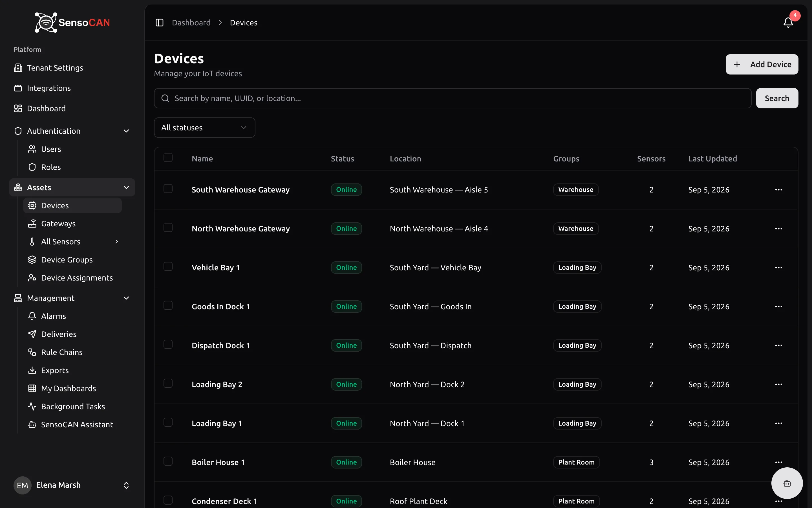Image resolution: width=812 pixels, height=508 pixels.
Task: Open row actions for Loading Bay 2
Action: 778,385
